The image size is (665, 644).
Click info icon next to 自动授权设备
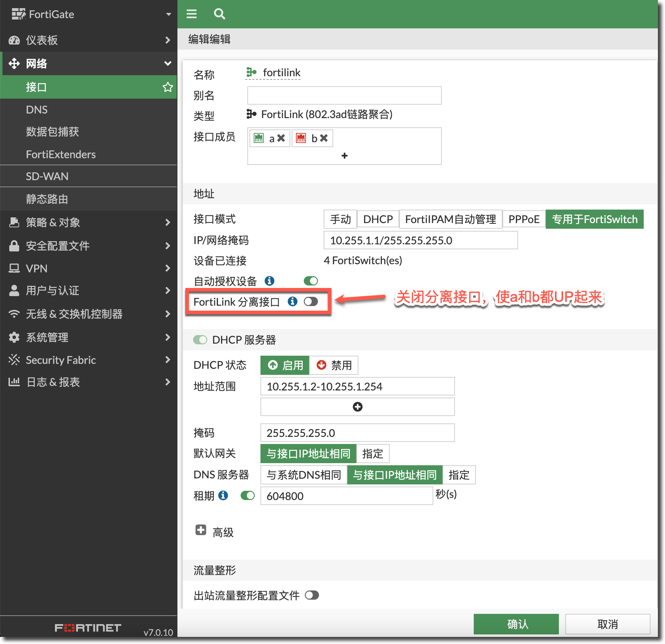point(269,281)
